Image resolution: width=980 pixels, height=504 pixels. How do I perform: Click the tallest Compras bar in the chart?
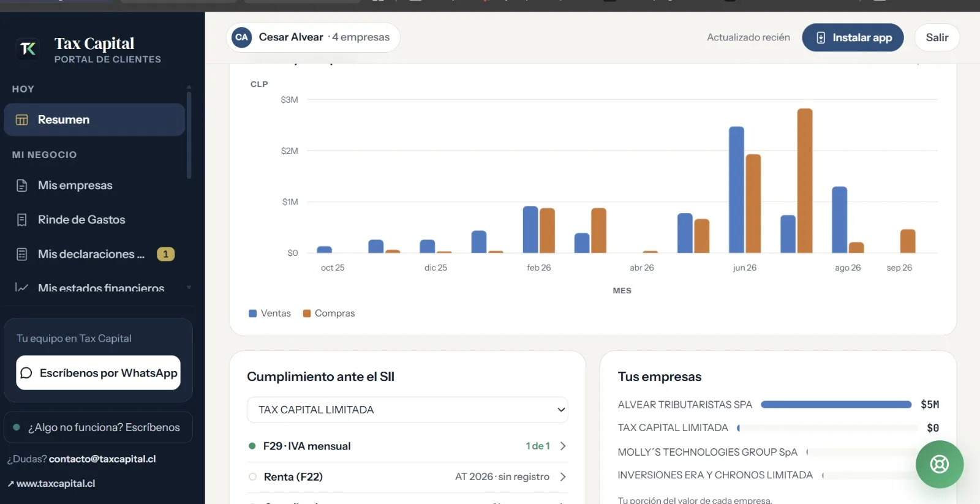(805, 181)
